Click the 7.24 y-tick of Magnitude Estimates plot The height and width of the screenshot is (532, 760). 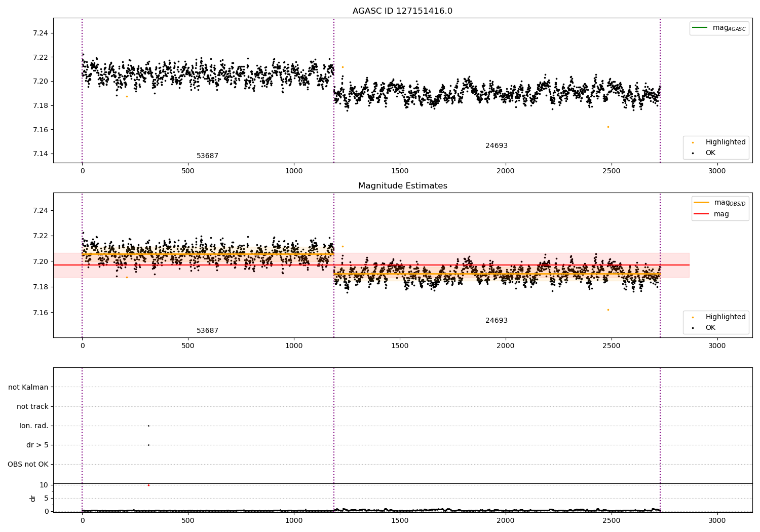point(41,210)
